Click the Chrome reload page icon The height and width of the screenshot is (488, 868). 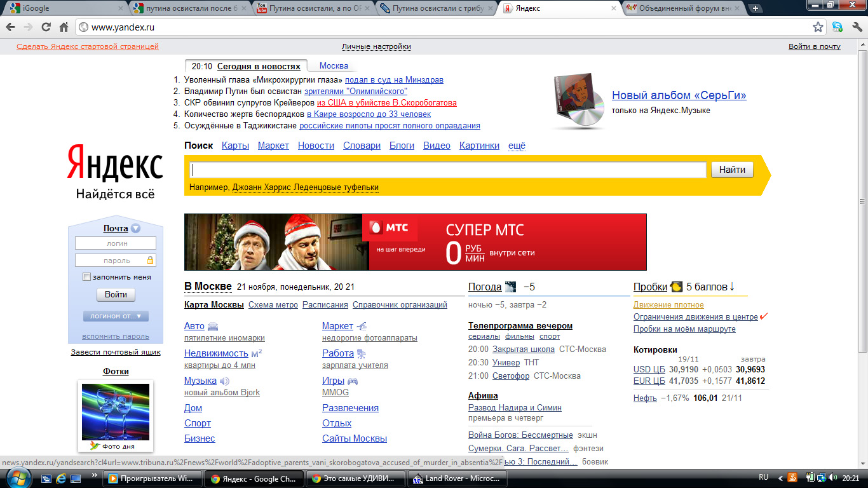pos(46,27)
